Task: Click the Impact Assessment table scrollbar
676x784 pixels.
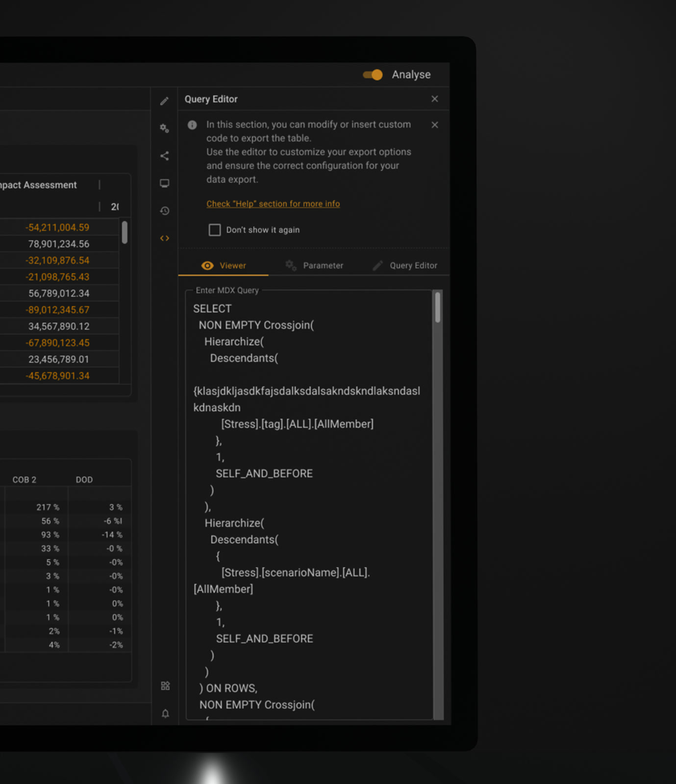Action: (125, 232)
